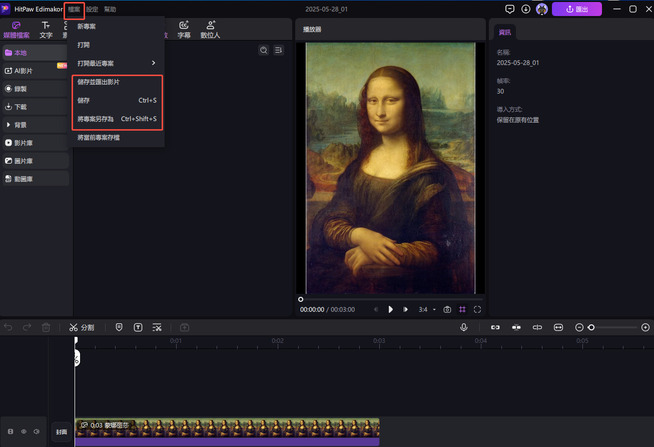Click the player progress scrubber handle
The height and width of the screenshot is (447, 654).
(x=301, y=299)
